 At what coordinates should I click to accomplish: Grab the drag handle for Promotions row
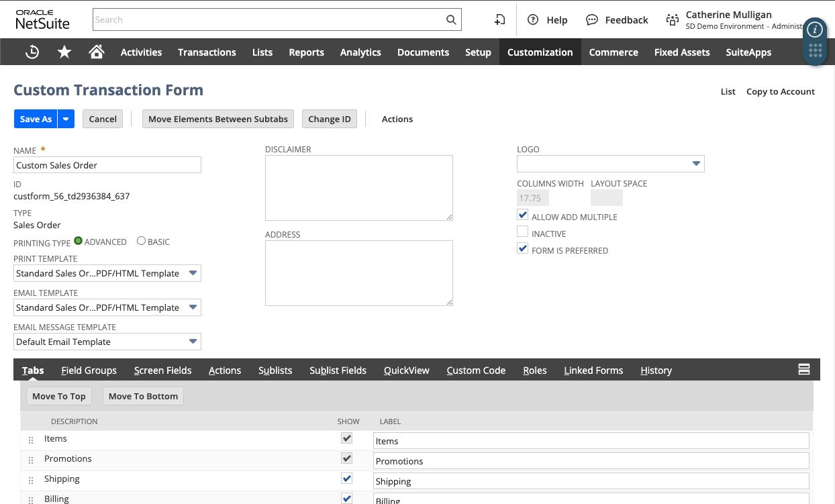click(x=31, y=460)
